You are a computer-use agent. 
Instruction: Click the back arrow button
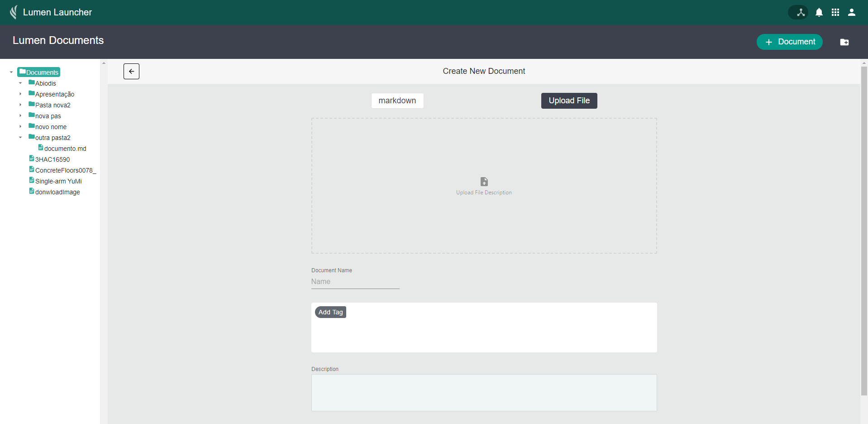[131, 71]
